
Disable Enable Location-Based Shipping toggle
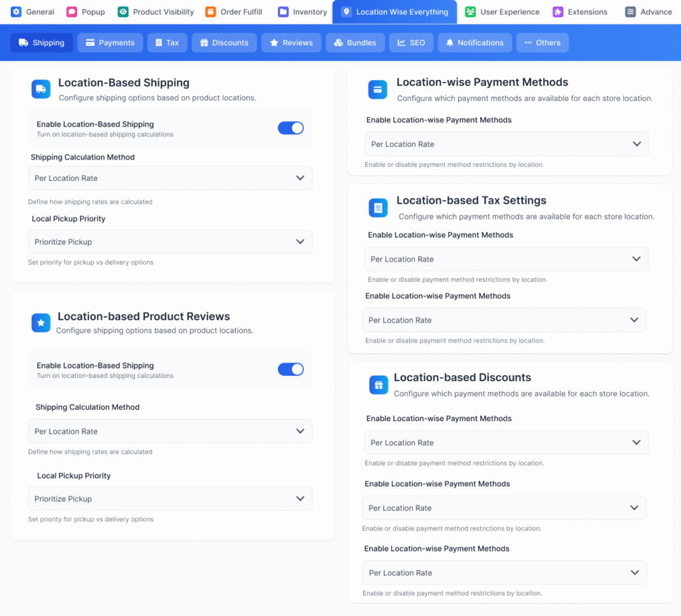pyautogui.click(x=291, y=128)
